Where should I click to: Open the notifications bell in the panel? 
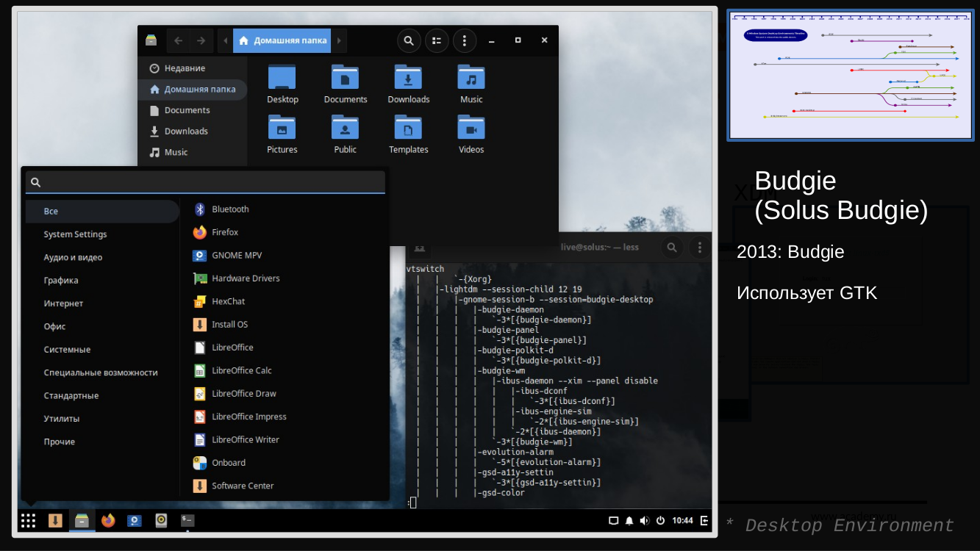(x=629, y=521)
